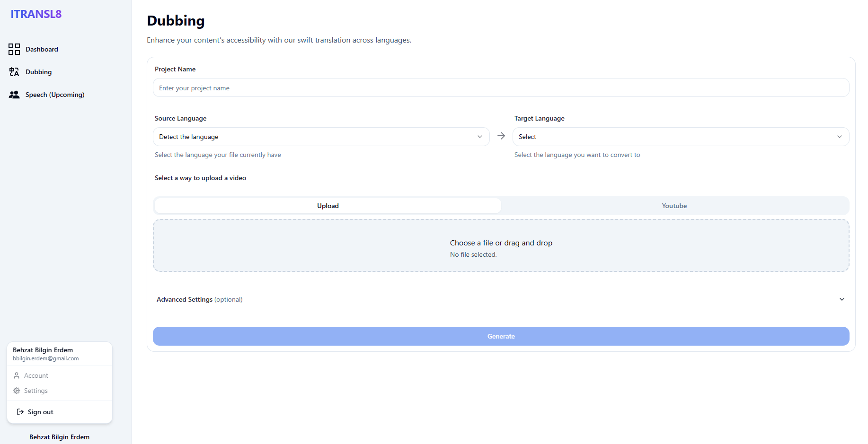Image resolution: width=868 pixels, height=444 pixels.
Task: Click the Sign out arrow icon
Action: pos(20,412)
